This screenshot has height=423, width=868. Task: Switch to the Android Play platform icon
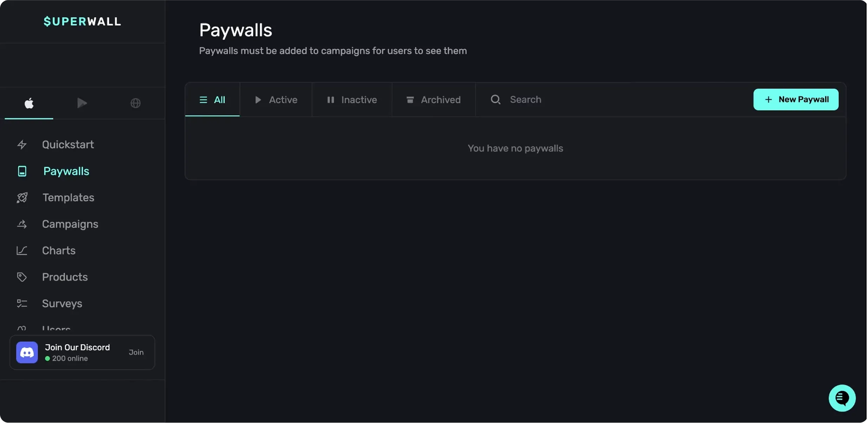coord(82,103)
